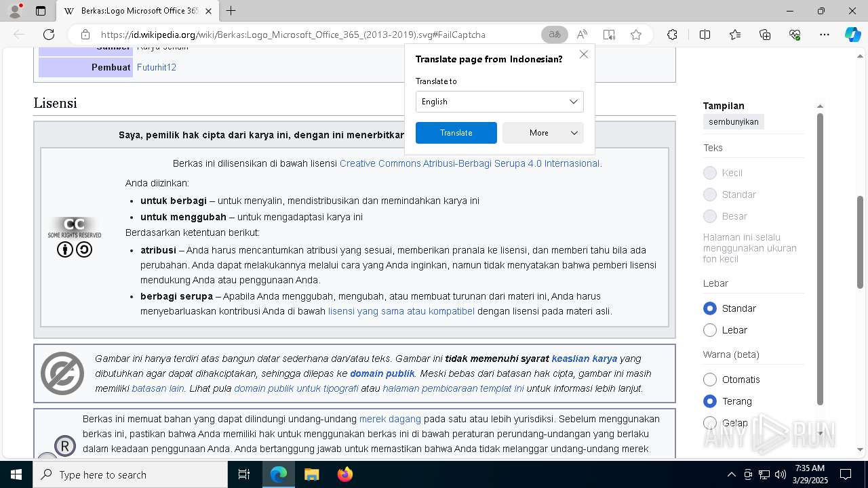Image resolution: width=868 pixels, height=488 pixels.
Task: Select the Otomatis color radio
Action: click(710, 380)
